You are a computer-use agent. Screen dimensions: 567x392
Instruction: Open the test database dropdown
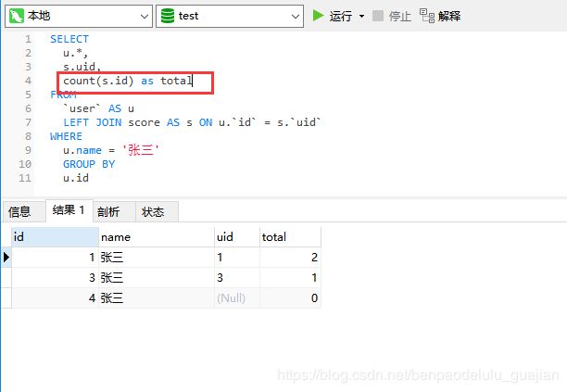pyautogui.click(x=296, y=17)
